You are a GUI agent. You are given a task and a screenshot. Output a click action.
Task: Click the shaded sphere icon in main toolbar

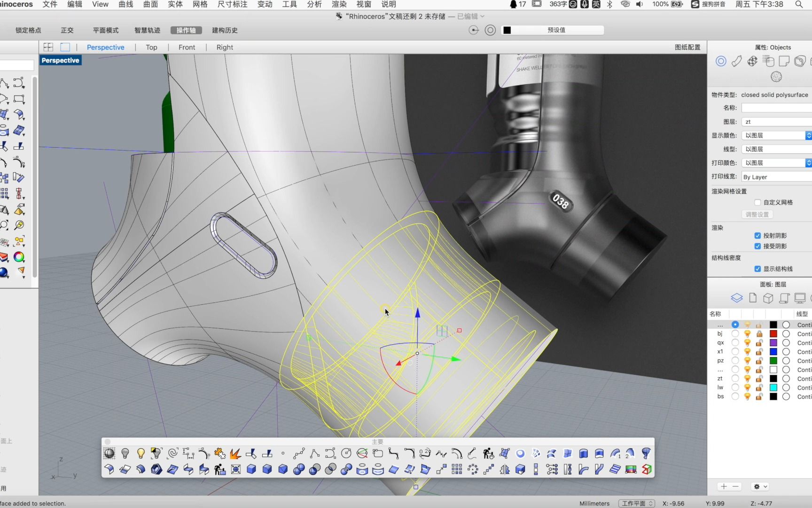(x=109, y=453)
